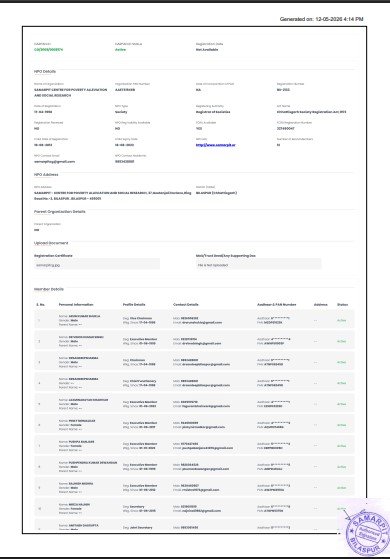Select the Personal Information column header

click(x=76, y=305)
